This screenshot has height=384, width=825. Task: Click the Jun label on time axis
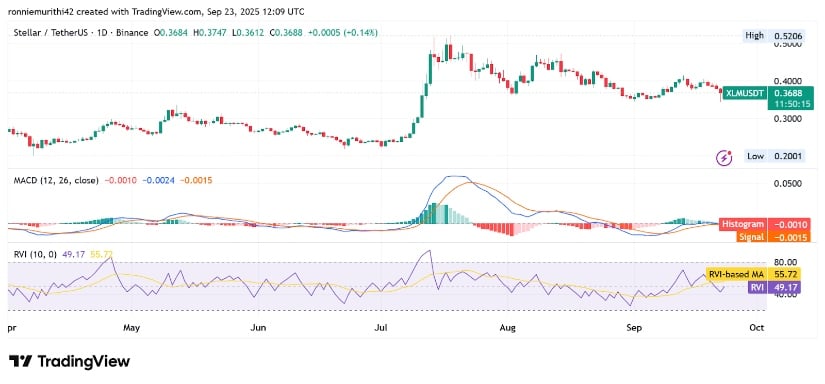coord(258,328)
